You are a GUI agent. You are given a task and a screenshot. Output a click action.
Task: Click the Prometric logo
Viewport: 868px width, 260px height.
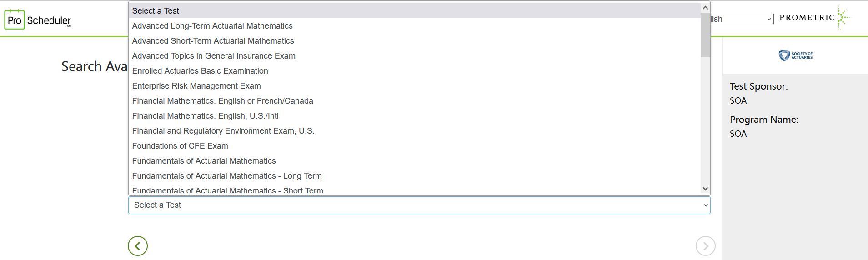point(814,18)
